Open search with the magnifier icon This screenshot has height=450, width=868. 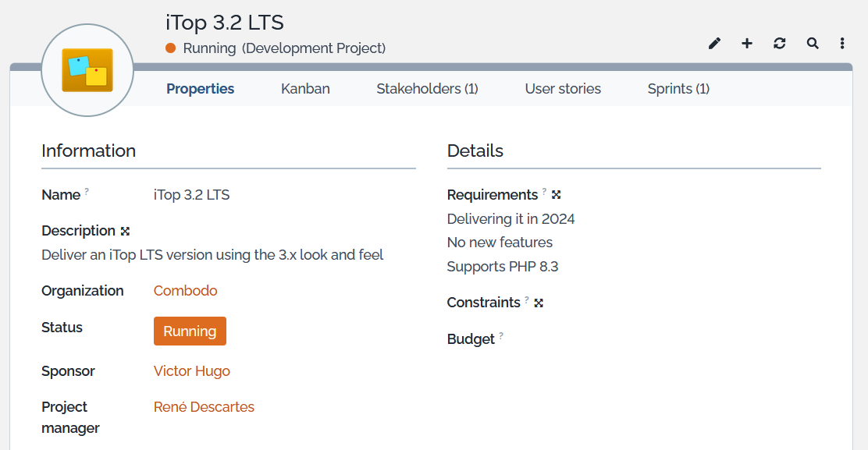pos(813,44)
